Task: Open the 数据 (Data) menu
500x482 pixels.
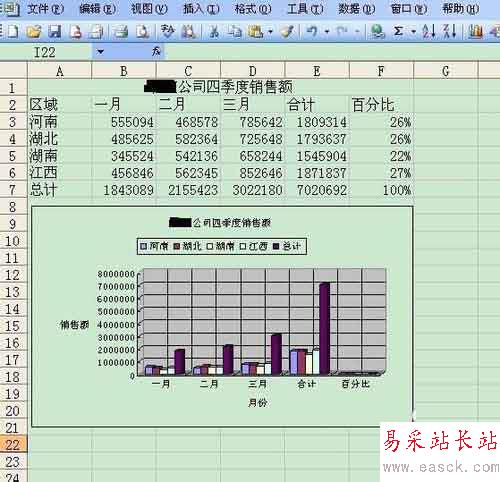Action: click(357, 9)
